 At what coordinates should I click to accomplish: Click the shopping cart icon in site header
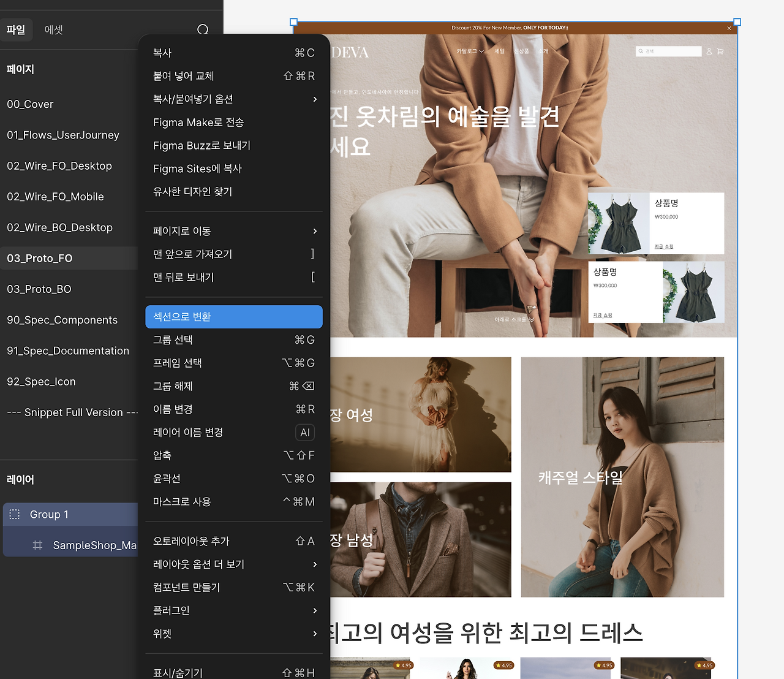pos(720,51)
